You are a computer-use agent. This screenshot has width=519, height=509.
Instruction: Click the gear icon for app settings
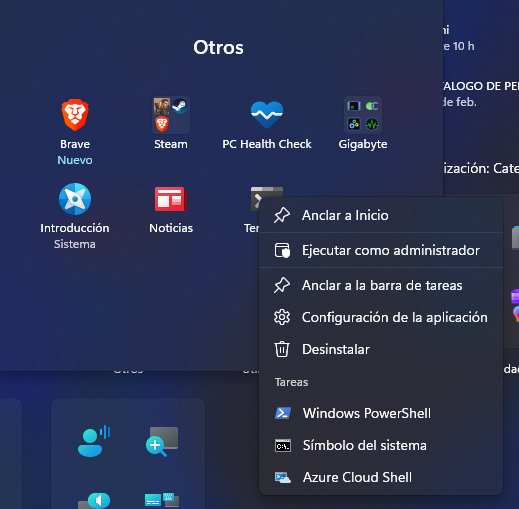282,317
